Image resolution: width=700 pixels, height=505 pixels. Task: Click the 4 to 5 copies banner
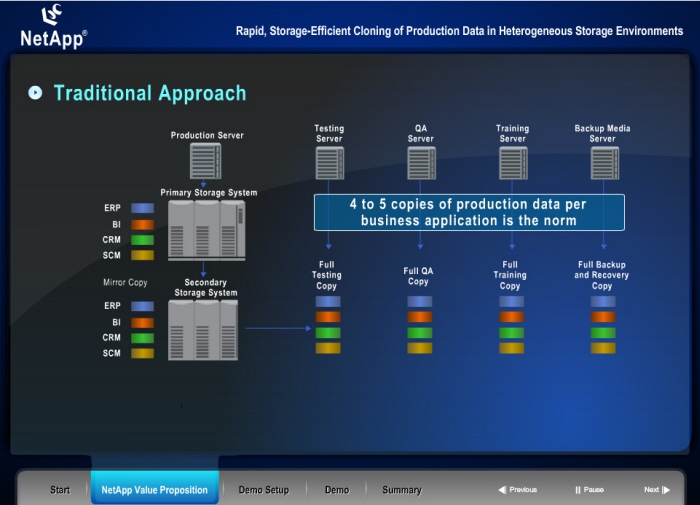(x=469, y=212)
